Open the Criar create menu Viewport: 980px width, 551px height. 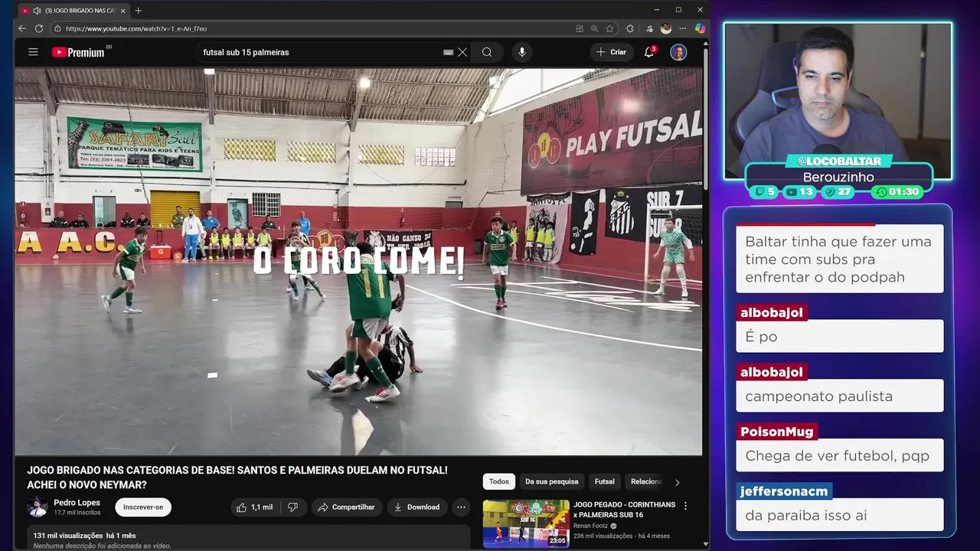click(x=611, y=52)
